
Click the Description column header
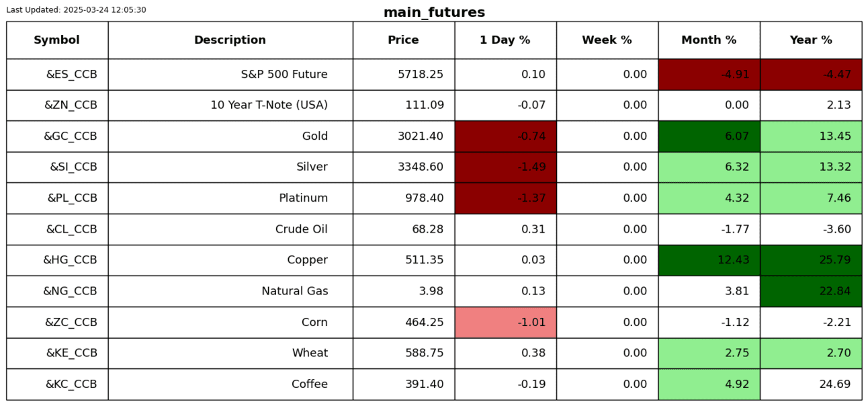230,40
